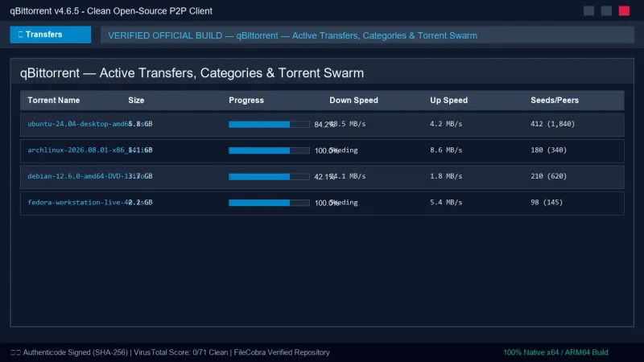Click the Seeds/Peers column header
Screen dimensions: 644x362
coord(555,100)
